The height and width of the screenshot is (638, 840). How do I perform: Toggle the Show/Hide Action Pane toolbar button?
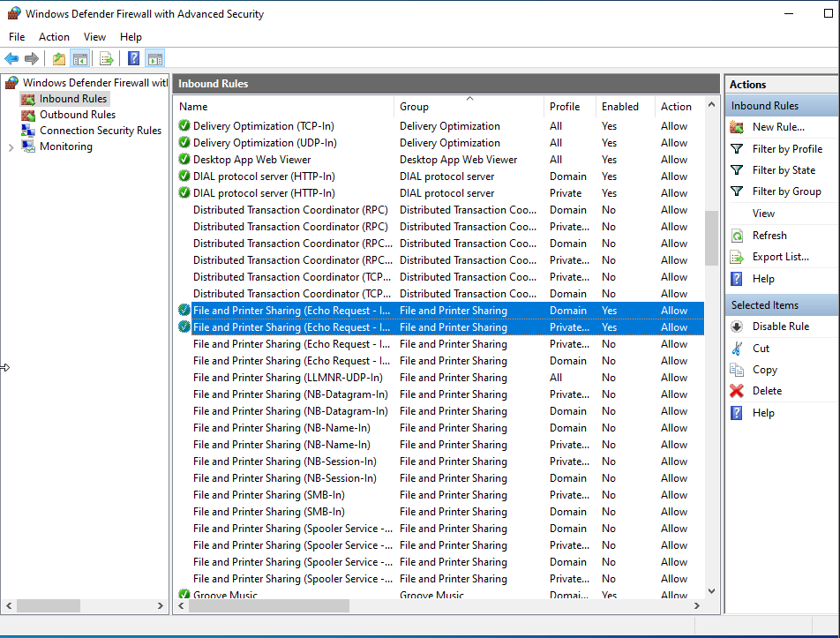[155, 59]
